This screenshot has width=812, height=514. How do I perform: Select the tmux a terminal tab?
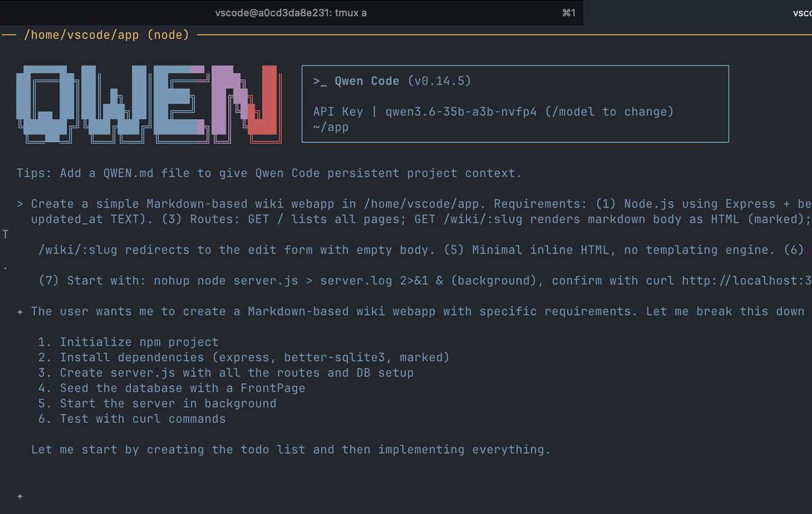click(x=291, y=13)
